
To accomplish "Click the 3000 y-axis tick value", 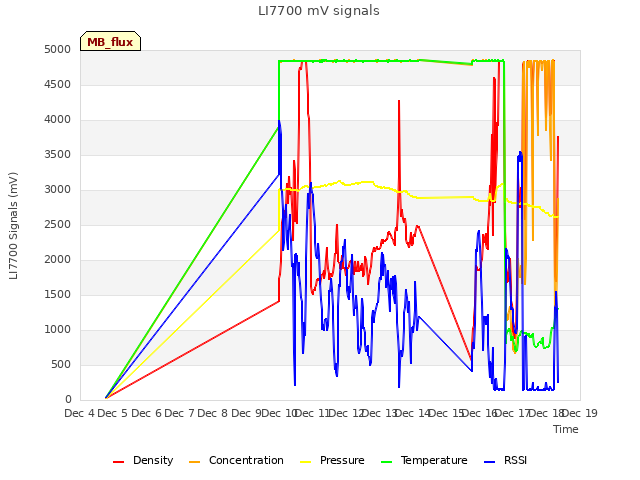I will [58, 189].
